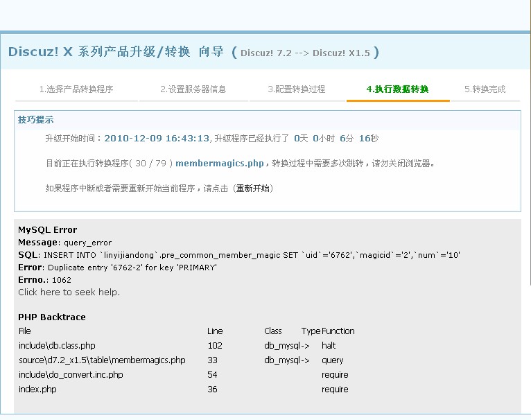This screenshot has height=420, width=531.
Task: Click the 'halt' function cell
Action: pyautogui.click(x=329, y=345)
